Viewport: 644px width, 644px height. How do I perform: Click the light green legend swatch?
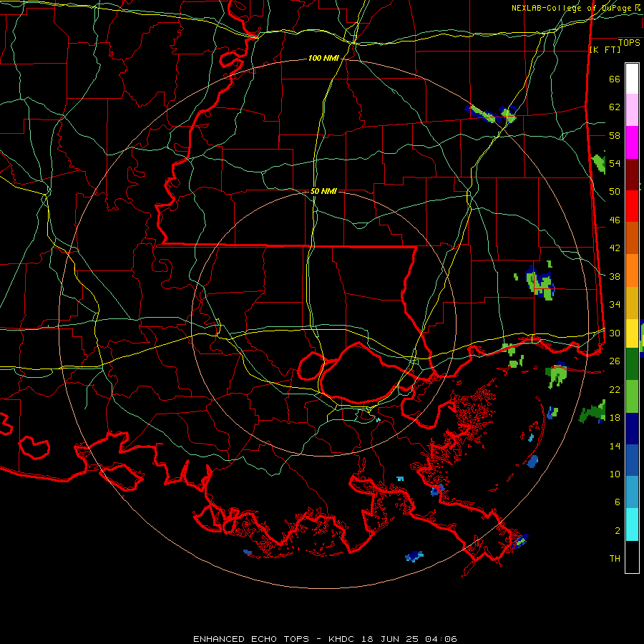coord(632,396)
